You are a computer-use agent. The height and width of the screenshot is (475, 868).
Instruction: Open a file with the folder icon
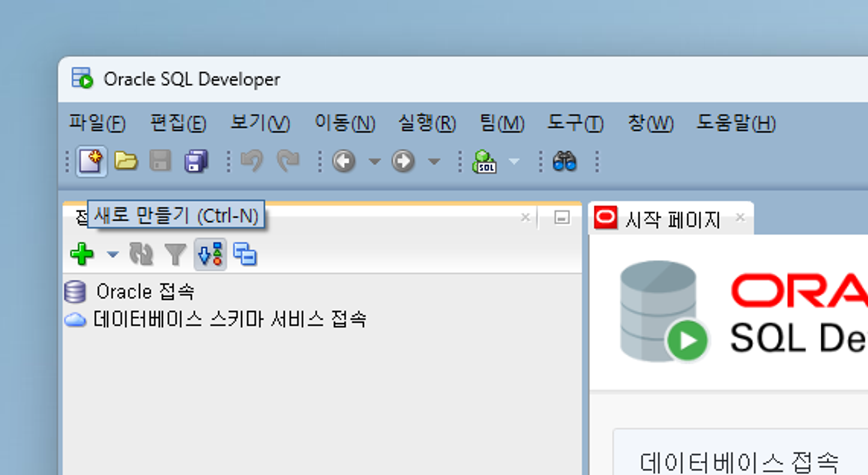pyautogui.click(x=126, y=161)
